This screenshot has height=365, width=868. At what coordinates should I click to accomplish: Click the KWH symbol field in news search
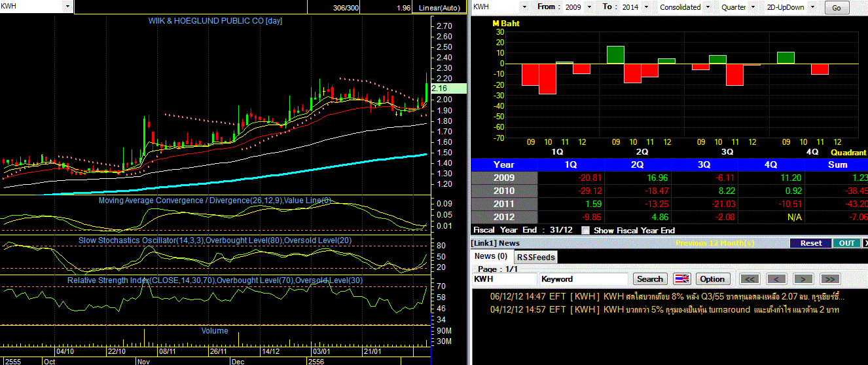pyautogui.click(x=504, y=279)
